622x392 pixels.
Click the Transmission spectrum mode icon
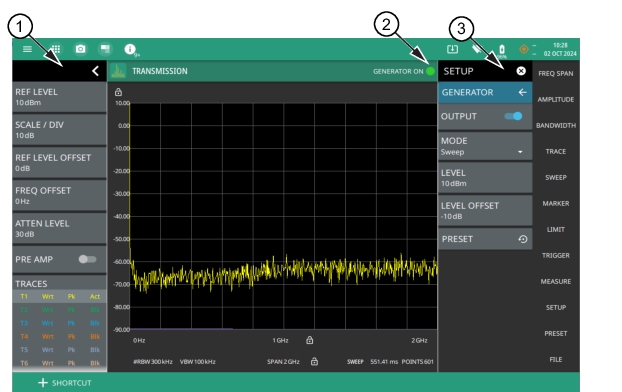click(118, 71)
